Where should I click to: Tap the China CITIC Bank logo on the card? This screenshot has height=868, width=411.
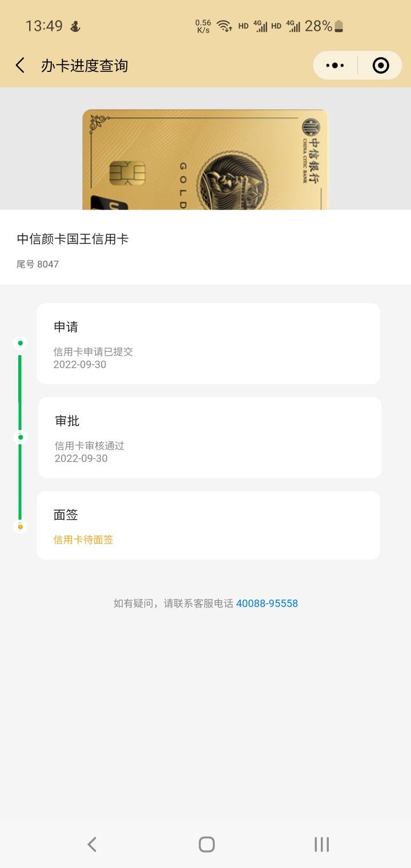(312, 150)
